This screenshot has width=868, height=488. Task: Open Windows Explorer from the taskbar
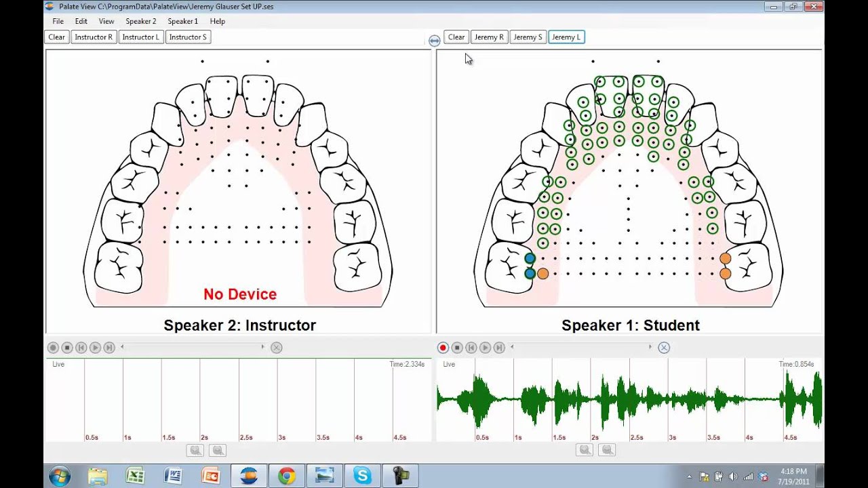(98, 476)
